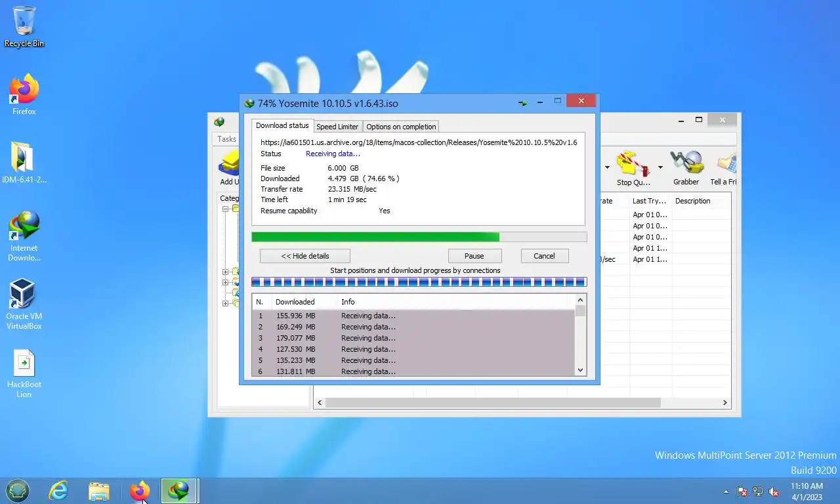This screenshot has width=840, height=504.
Task: Select the IDM-6.41 folder on desktop
Action: pos(24,163)
